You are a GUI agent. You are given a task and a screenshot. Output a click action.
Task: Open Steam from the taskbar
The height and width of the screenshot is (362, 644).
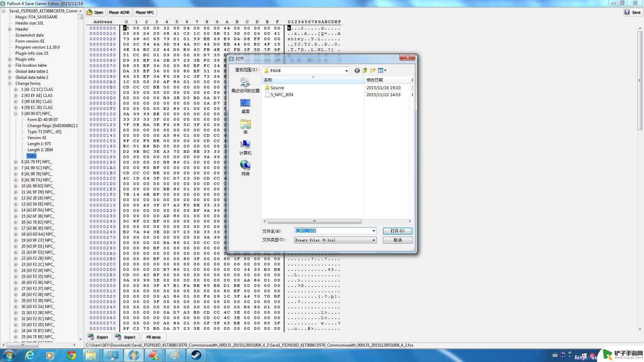(x=196, y=355)
